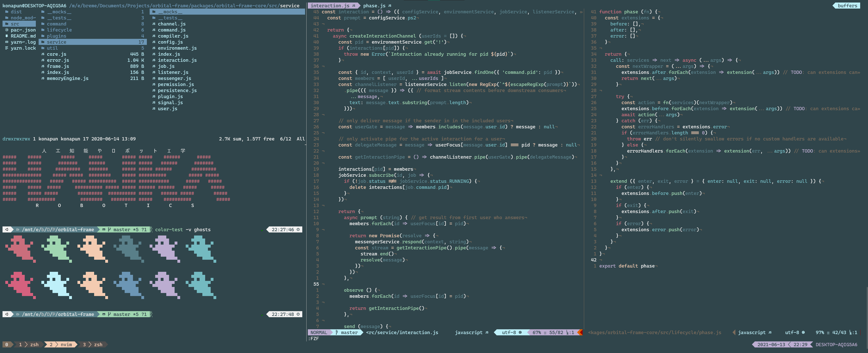Expand the util directory
This screenshot has width=868, height=353.
click(52, 48)
